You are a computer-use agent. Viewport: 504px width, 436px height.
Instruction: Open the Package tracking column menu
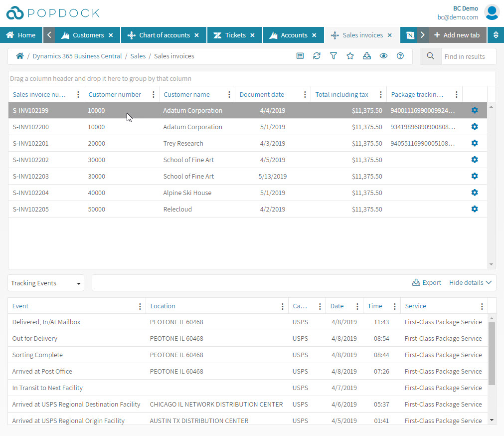click(457, 94)
